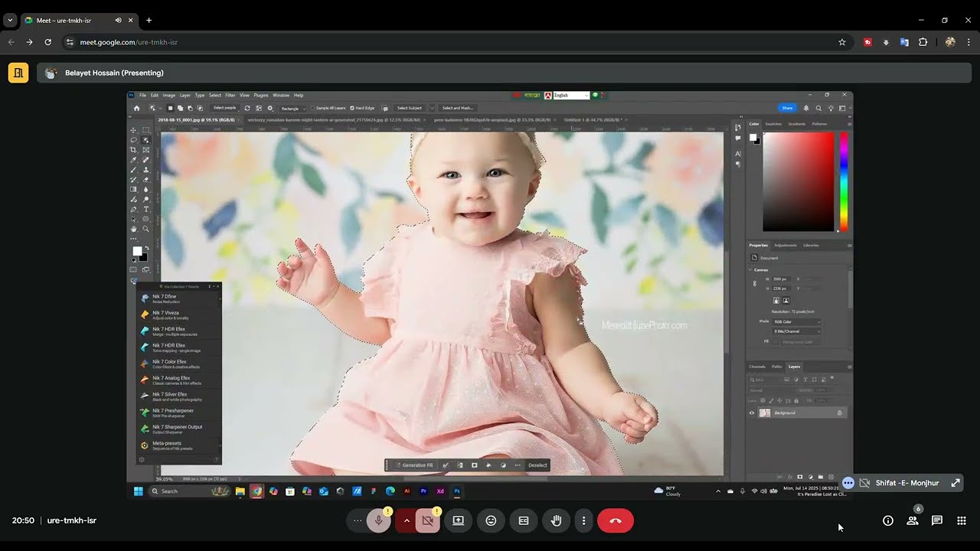Click the Background layer thumbnail
The image size is (980, 551).
(764, 412)
